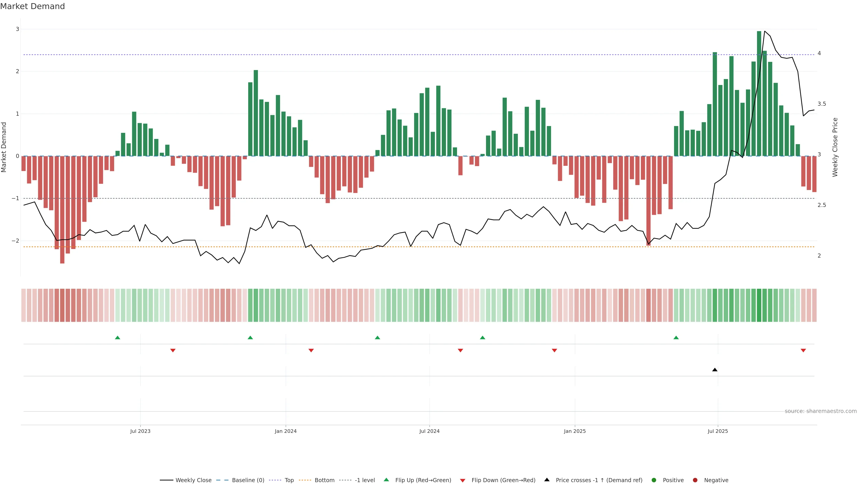The image size is (868, 488).
Task: Click the green flip-up marker before Jan 2024
Action: pos(250,338)
